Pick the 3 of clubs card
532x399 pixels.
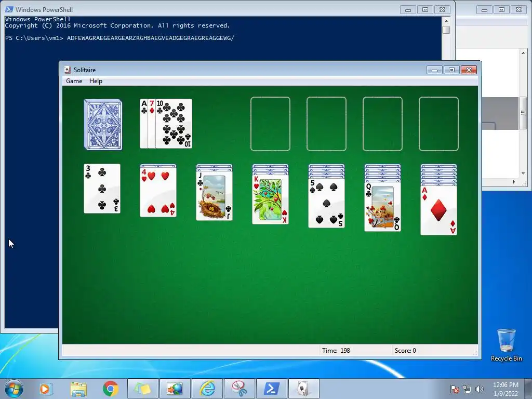102,189
